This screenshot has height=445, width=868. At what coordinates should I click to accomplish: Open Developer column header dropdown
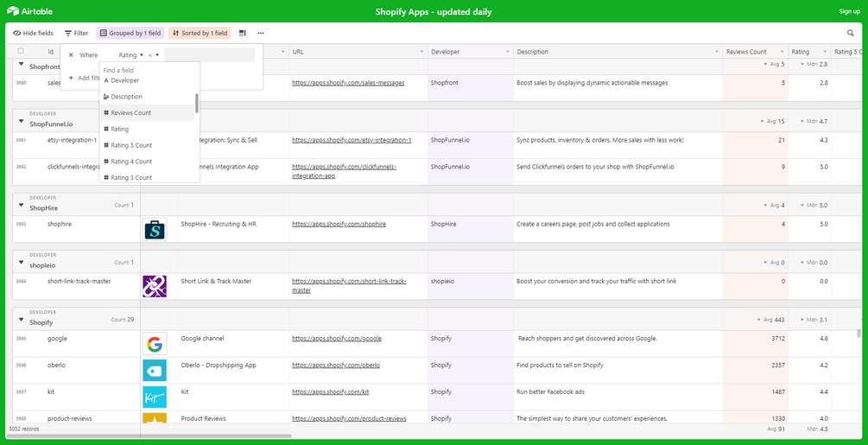(x=508, y=52)
